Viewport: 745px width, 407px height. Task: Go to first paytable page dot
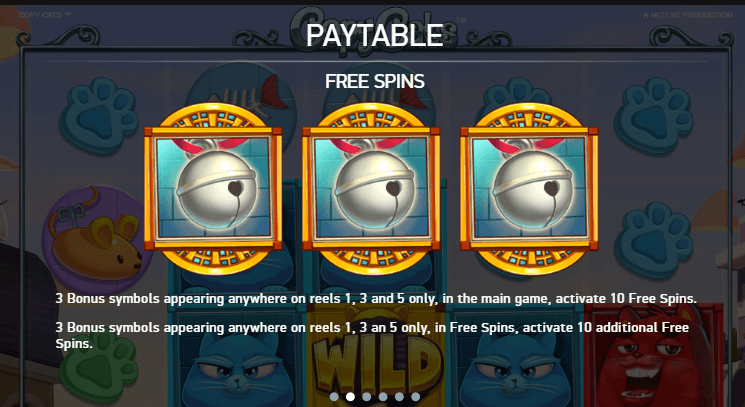click(334, 397)
